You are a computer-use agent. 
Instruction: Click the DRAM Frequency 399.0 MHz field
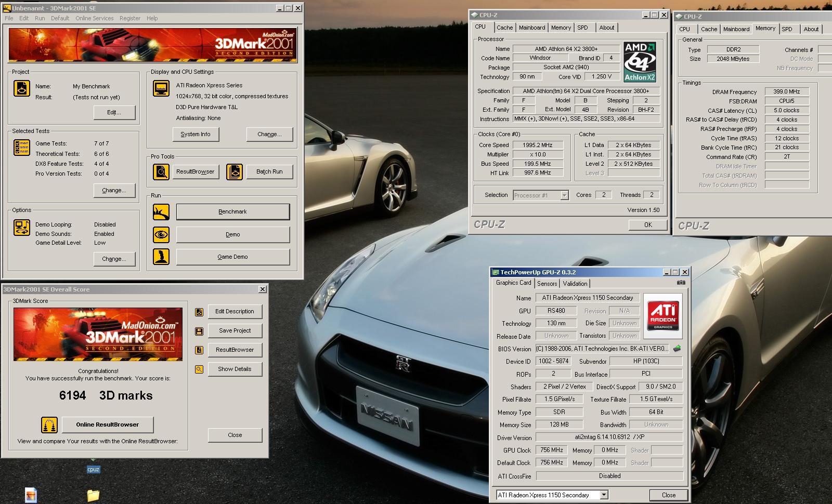pyautogui.click(x=787, y=91)
